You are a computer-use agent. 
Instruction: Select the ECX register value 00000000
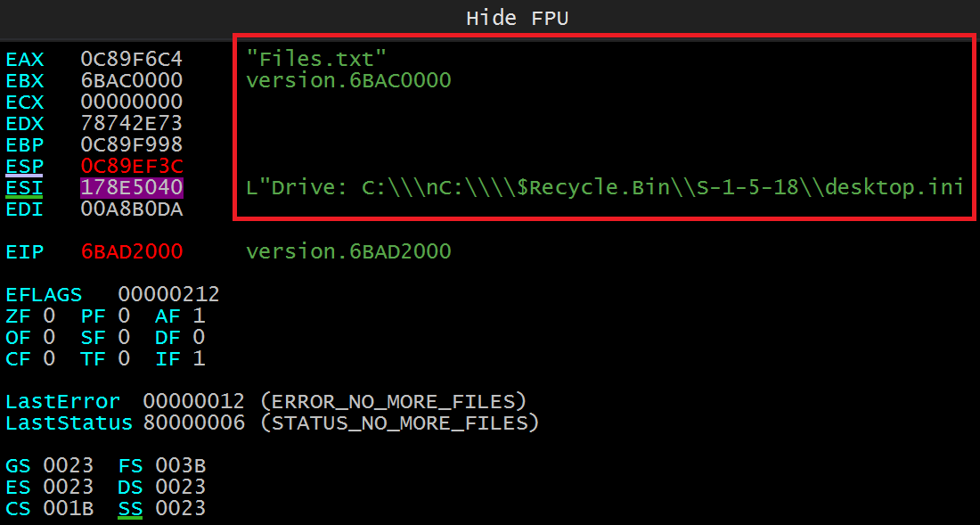point(131,102)
